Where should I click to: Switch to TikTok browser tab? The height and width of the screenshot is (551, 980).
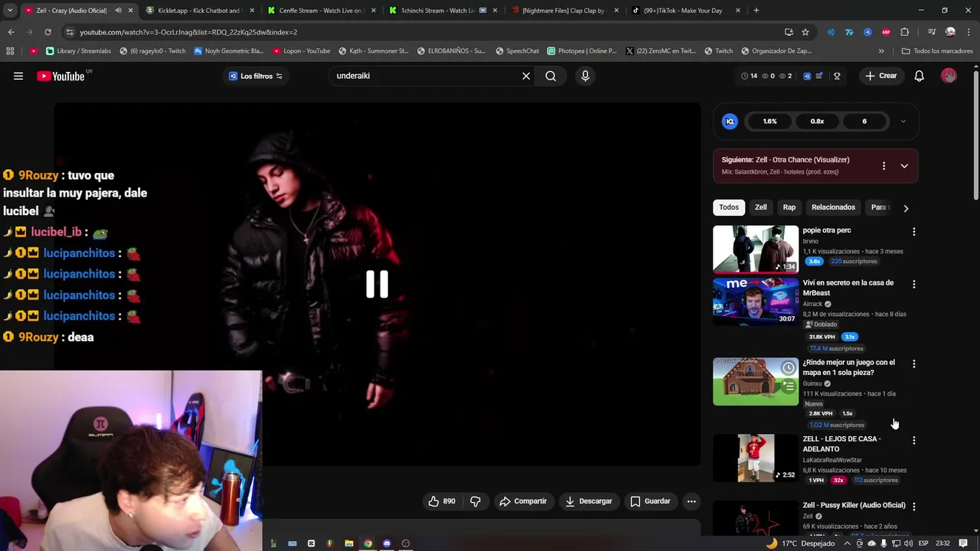tap(685, 11)
